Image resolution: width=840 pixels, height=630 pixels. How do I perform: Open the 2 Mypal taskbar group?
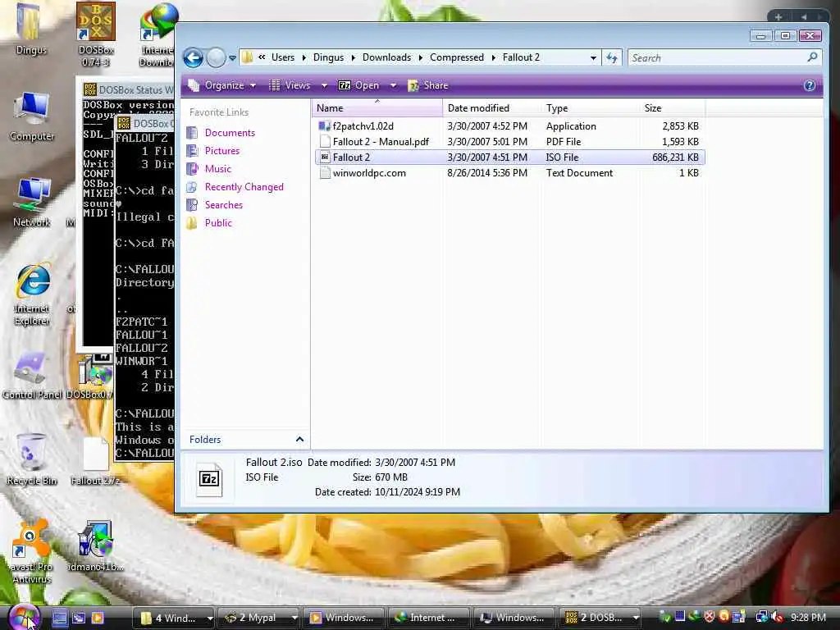pyautogui.click(x=258, y=618)
